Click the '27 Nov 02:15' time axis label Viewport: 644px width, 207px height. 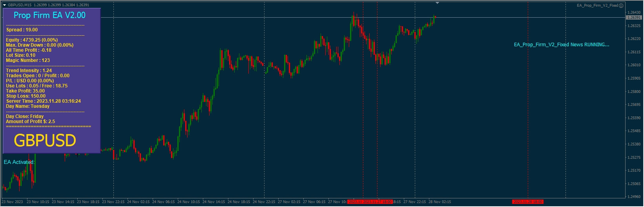pos(289,202)
